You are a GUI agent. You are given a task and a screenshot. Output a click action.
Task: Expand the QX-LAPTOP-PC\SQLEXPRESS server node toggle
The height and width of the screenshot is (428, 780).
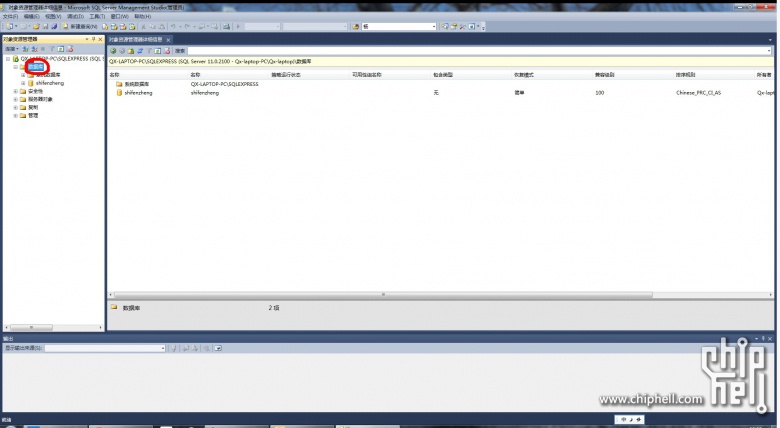(8, 59)
